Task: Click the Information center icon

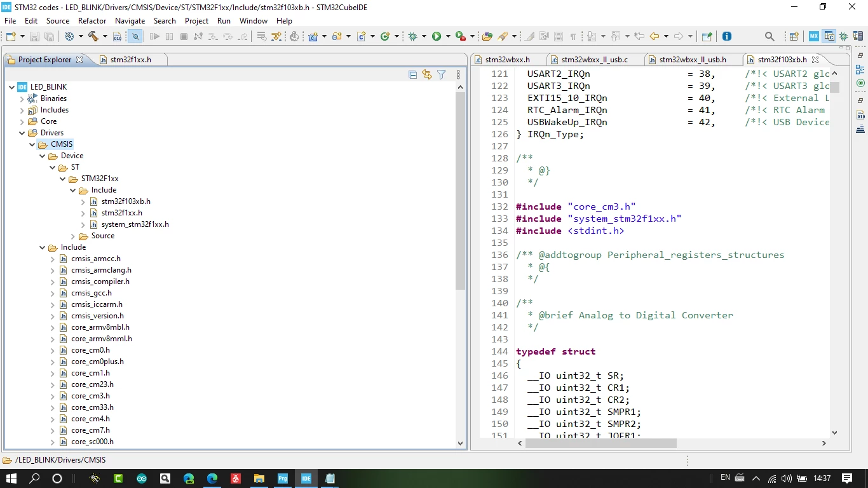Action: tap(726, 36)
